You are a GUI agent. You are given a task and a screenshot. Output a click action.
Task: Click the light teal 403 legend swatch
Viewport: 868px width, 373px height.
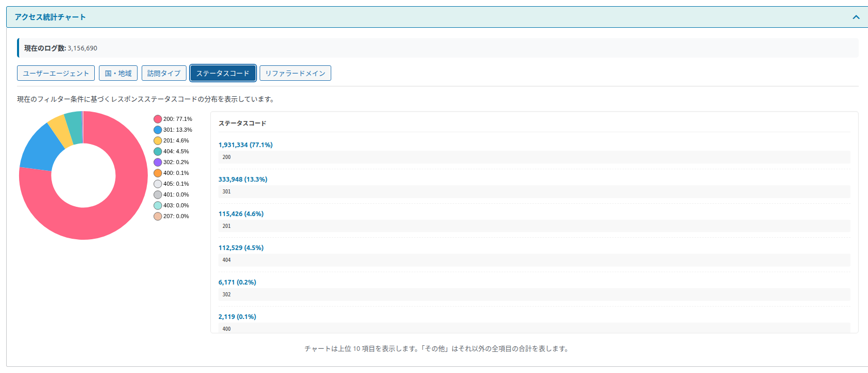(158, 205)
